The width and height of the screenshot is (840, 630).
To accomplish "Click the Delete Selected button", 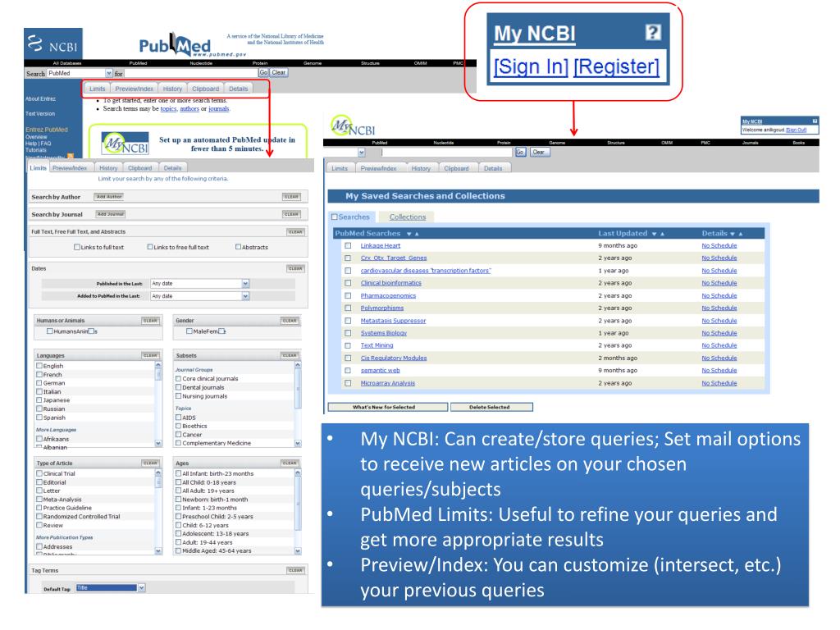I will point(492,407).
